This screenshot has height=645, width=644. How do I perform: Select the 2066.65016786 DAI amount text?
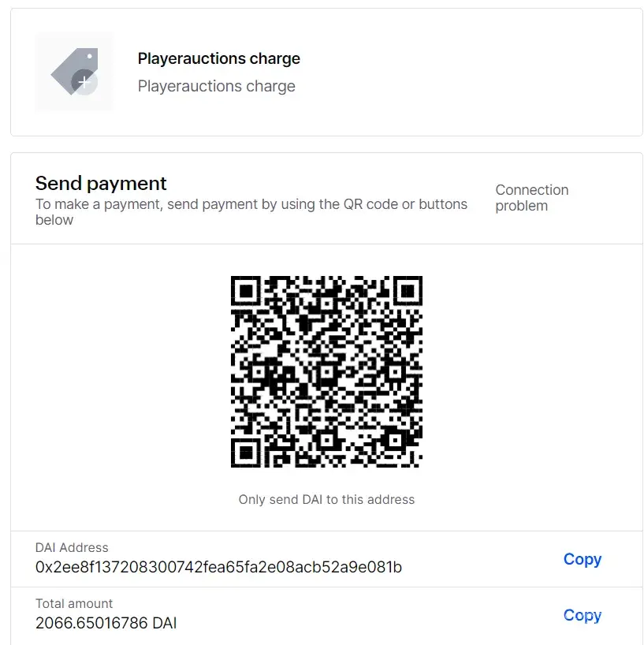point(106,623)
